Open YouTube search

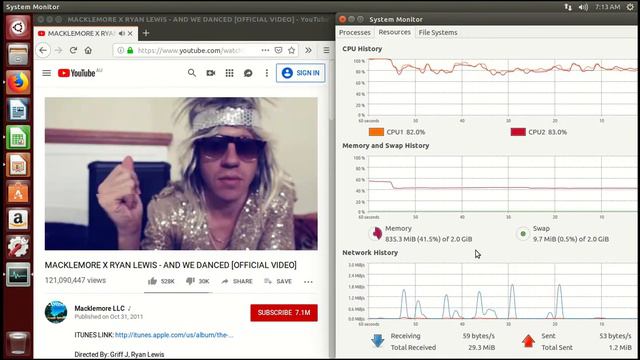click(x=192, y=73)
